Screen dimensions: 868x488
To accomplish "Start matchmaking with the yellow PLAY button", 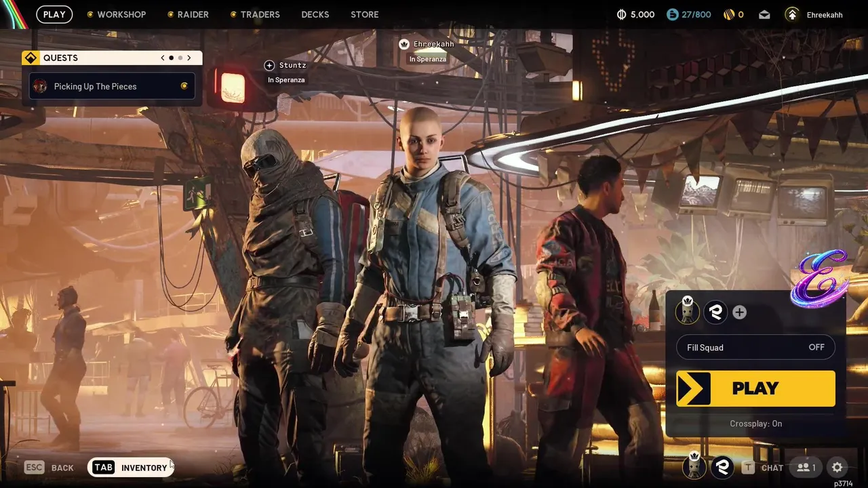I will (x=755, y=388).
